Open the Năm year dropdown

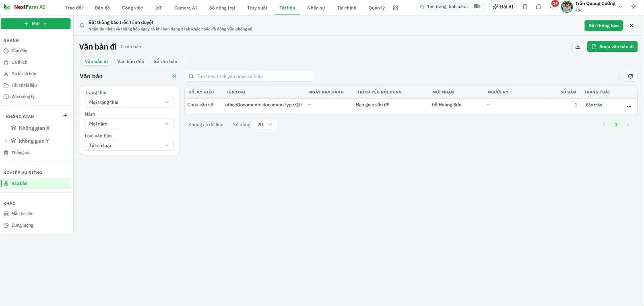click(129, 124)
